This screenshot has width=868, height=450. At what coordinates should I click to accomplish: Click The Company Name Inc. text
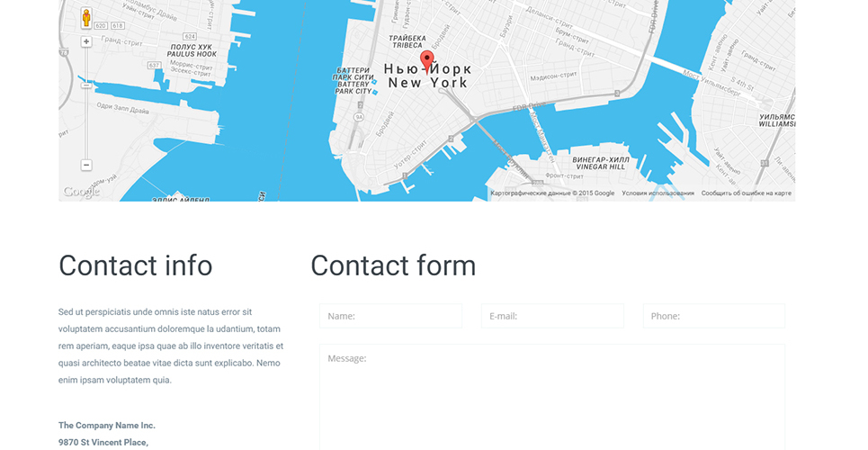coord(107,426)
